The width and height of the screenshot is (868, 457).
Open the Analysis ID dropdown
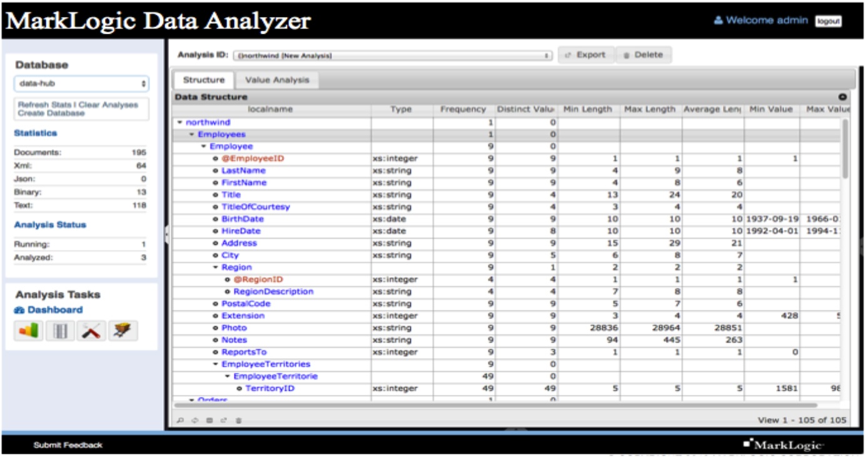click(x=393, y=56)
